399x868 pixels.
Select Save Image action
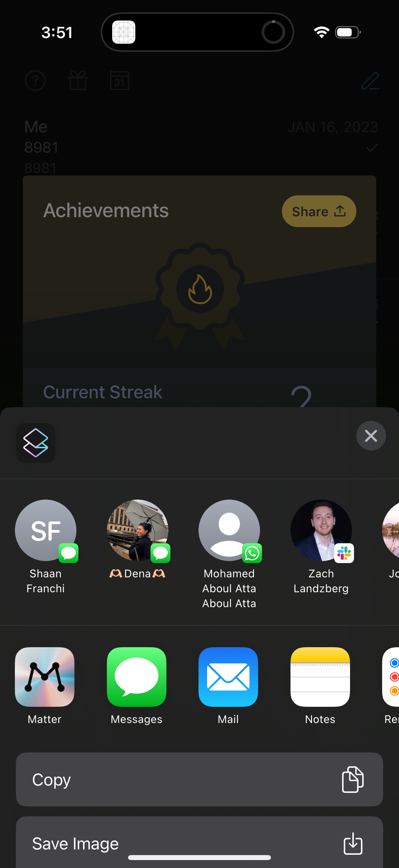point(199,842)
